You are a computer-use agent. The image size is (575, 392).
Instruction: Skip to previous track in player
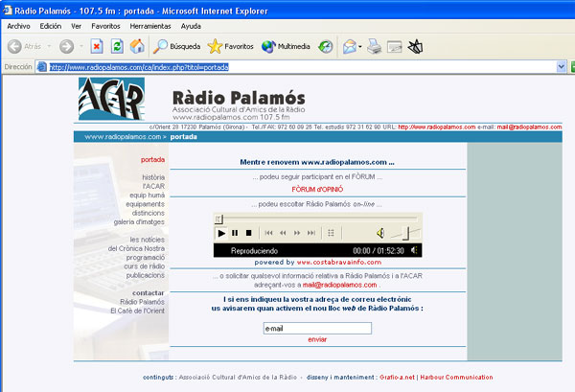click(x=268, y=233)
